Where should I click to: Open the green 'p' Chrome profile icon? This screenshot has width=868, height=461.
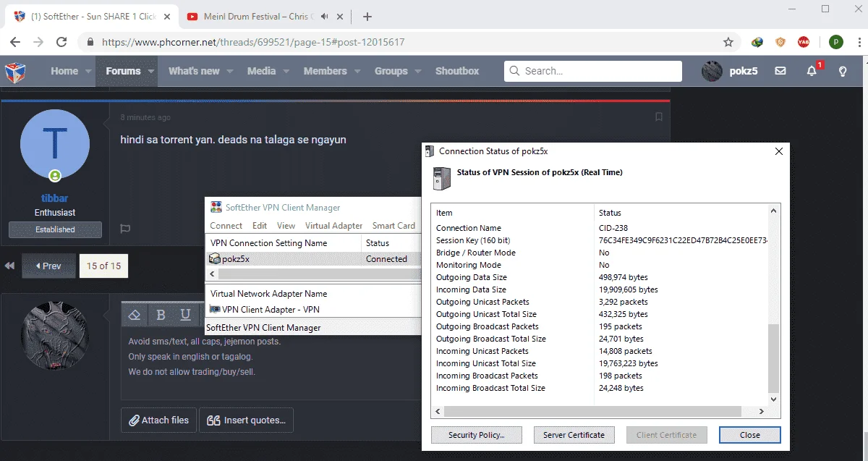[x=836, y=42]
